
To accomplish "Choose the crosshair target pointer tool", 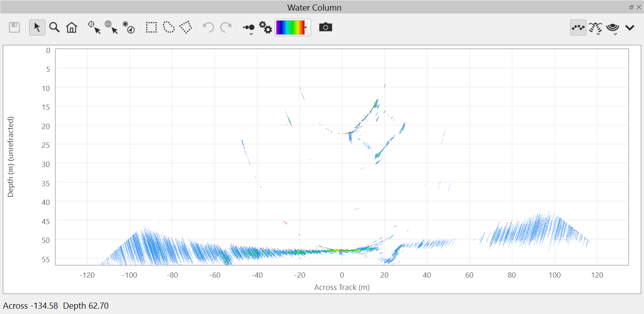I will pyautogui.click(x=94, y=27).
